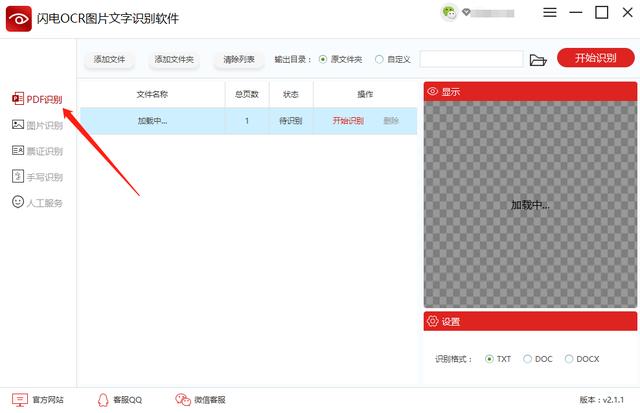Image resolution: width=640 pixels, height=413 pixels.
Task: Browse output folder with folder icon
Action: pos(538,60)
